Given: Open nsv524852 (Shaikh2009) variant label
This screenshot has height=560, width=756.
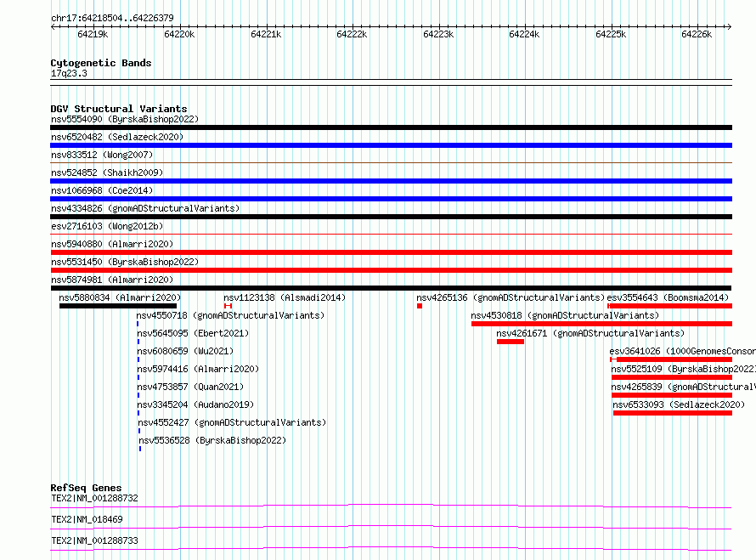Looking at the screenshot, I should 107,173.
